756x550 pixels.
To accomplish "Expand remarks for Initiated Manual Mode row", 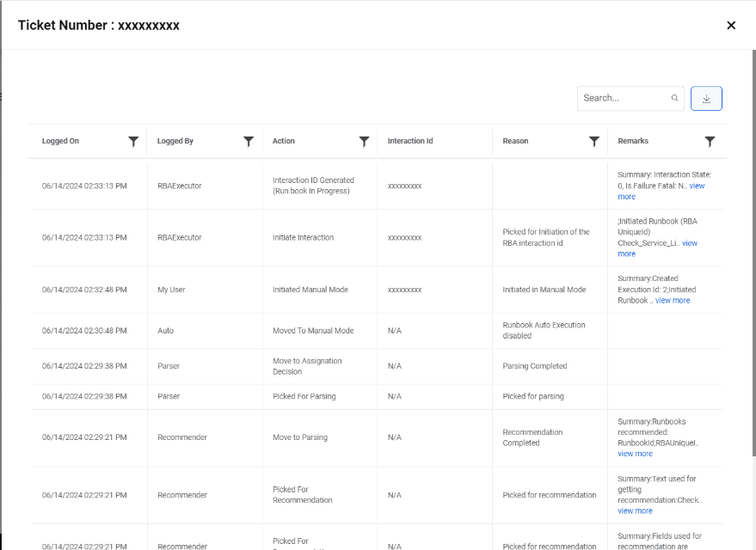I will coord(673,301).
